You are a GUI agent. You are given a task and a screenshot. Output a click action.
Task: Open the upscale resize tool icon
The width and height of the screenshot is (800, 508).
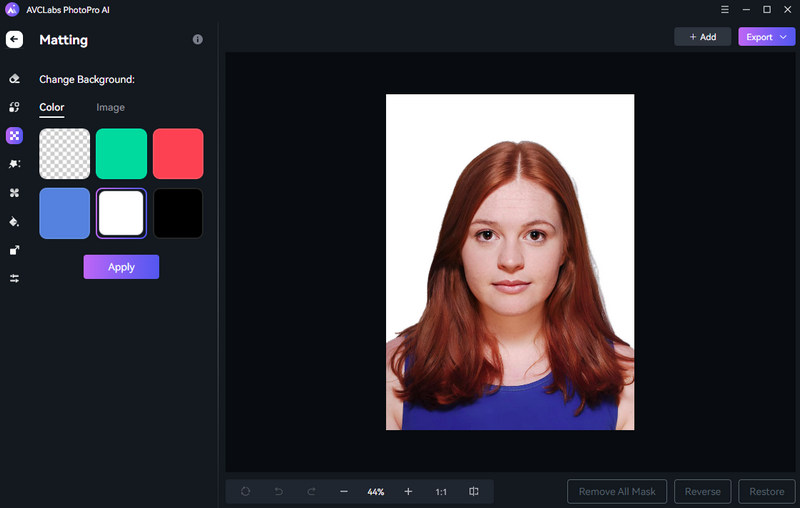[x=14, y=250]
